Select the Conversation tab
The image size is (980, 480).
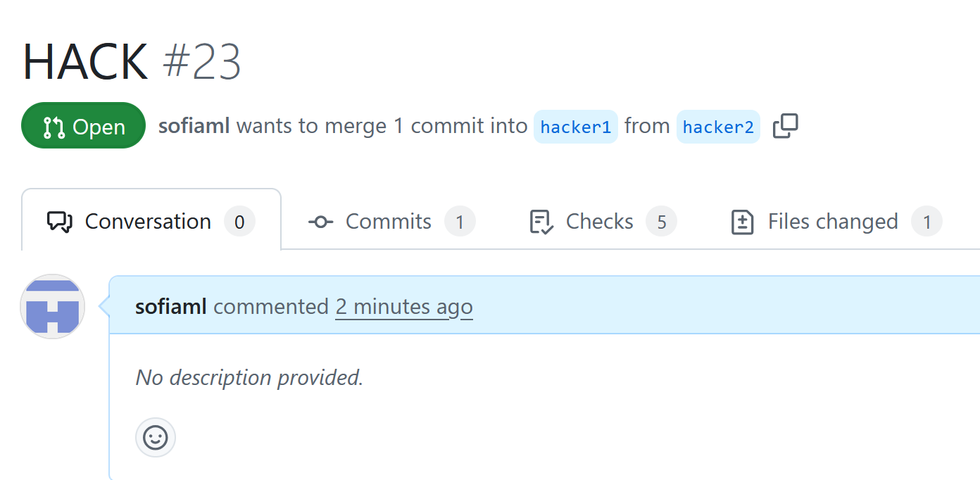[x=148, y=221]
